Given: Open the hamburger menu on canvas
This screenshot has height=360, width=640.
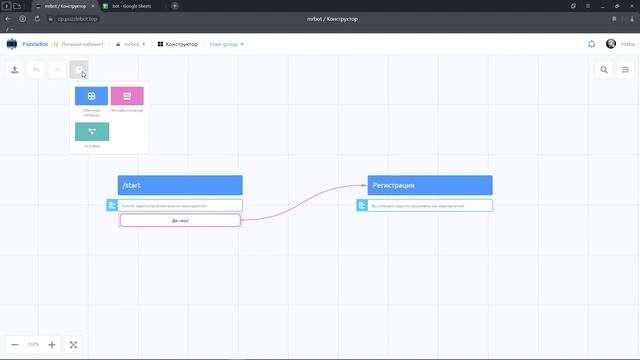Looking at the screenshot, I should coord(625,70).
